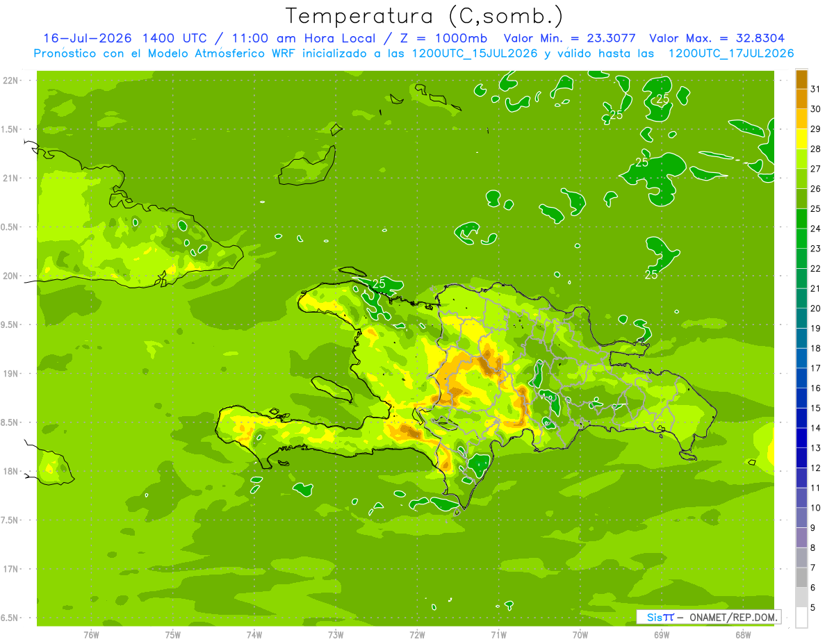
Task: Click the legend value 5
Action: click(x=813, y=607)
